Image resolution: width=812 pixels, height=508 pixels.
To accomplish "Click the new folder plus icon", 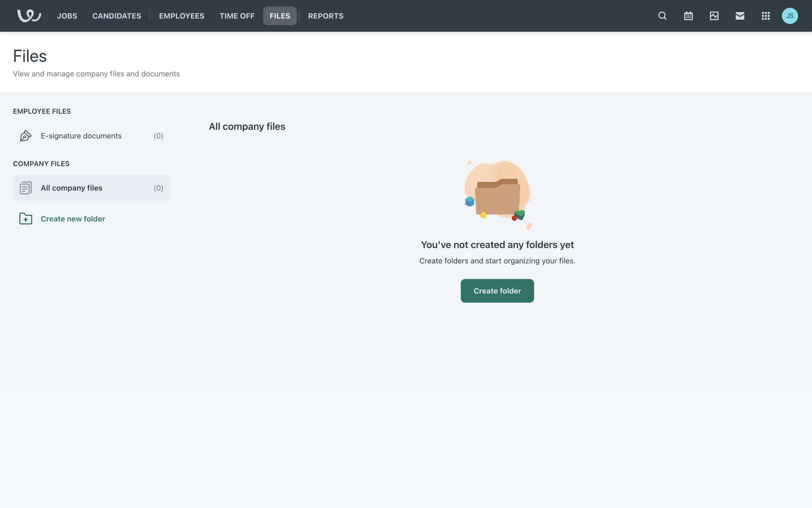I will pos(25,219).
